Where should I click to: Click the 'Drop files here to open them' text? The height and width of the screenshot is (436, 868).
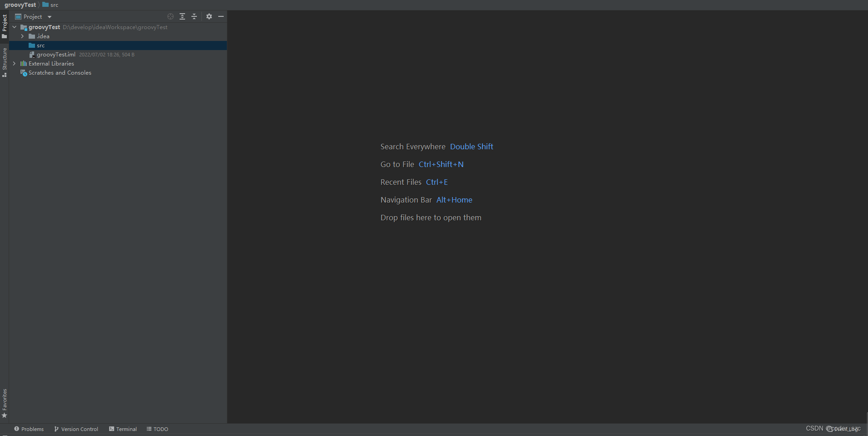point(431,218)
